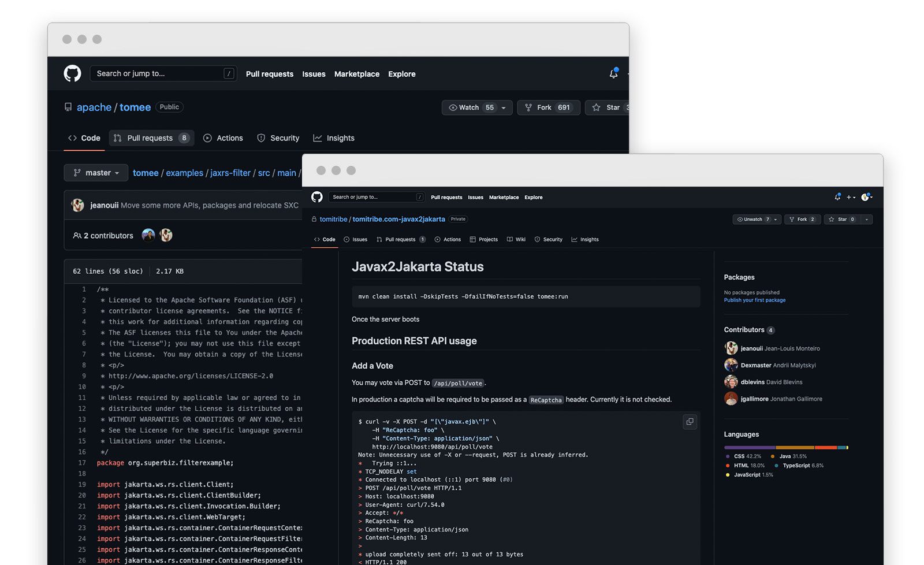Open Issues tab in javax2jakarta window

click(x=355, y=239)
